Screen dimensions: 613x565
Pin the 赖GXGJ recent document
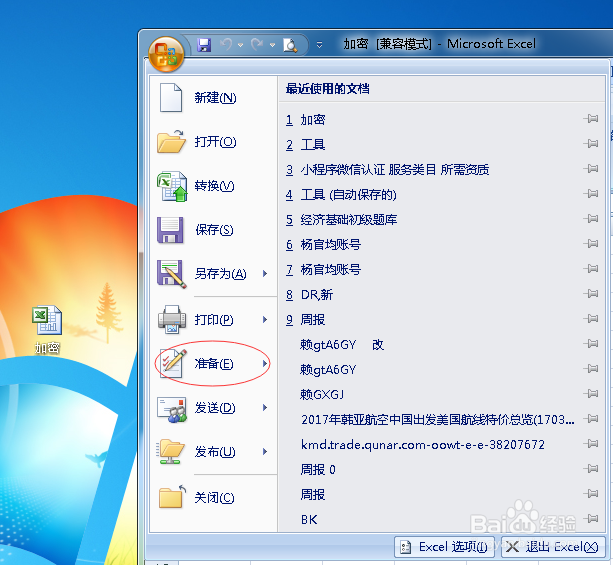point(591,394)
